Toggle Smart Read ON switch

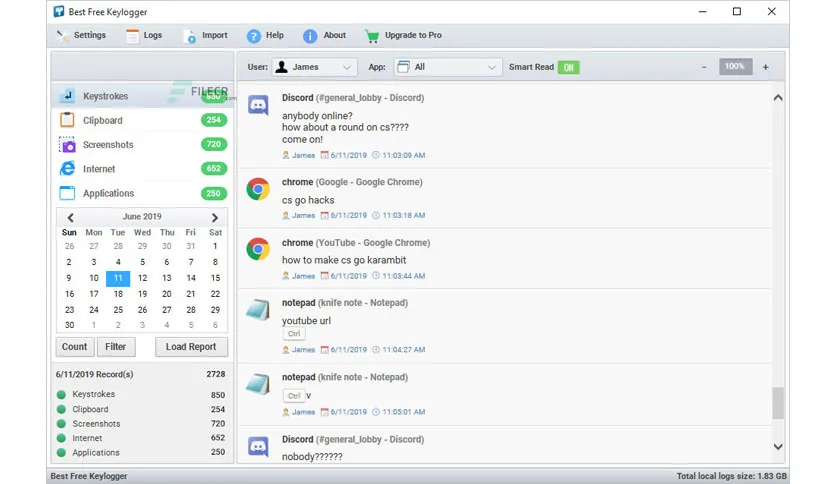(x=568, y=67)
